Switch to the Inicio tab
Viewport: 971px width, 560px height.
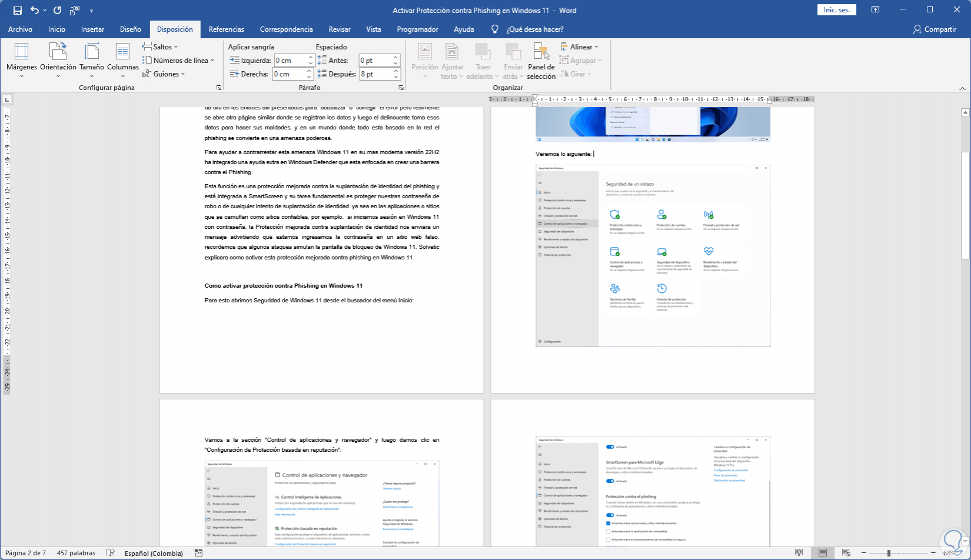(56, 29)
